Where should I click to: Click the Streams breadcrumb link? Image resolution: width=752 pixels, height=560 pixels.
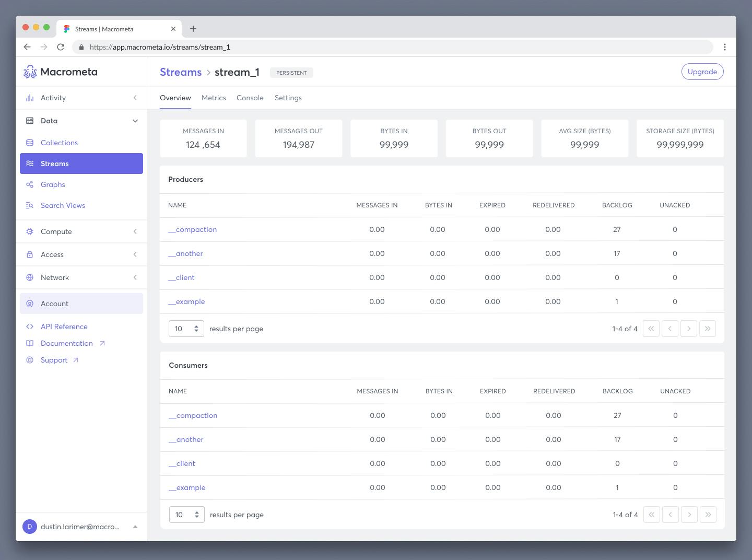point(181,72)
